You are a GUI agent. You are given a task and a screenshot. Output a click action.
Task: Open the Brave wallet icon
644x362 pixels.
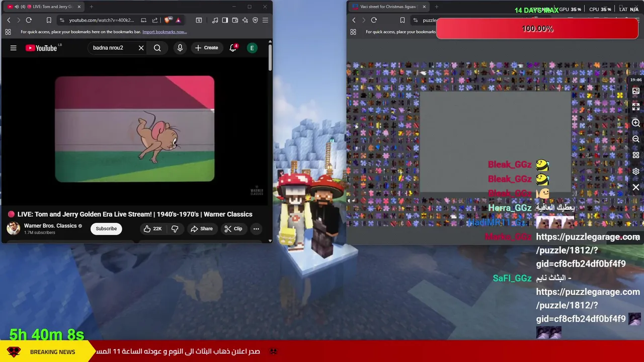pyautogui.click(x=235, y=20)
